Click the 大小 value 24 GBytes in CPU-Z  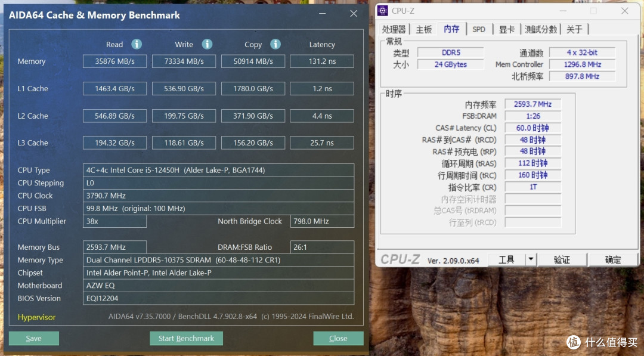point(451,64)
